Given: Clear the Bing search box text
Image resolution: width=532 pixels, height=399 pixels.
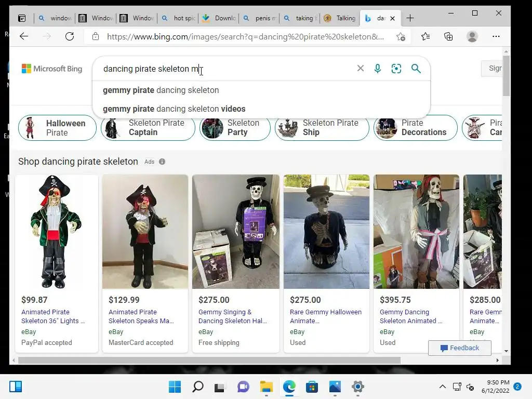Looking at the screenshot, I should pyautogui.click(x=361, y=68).
